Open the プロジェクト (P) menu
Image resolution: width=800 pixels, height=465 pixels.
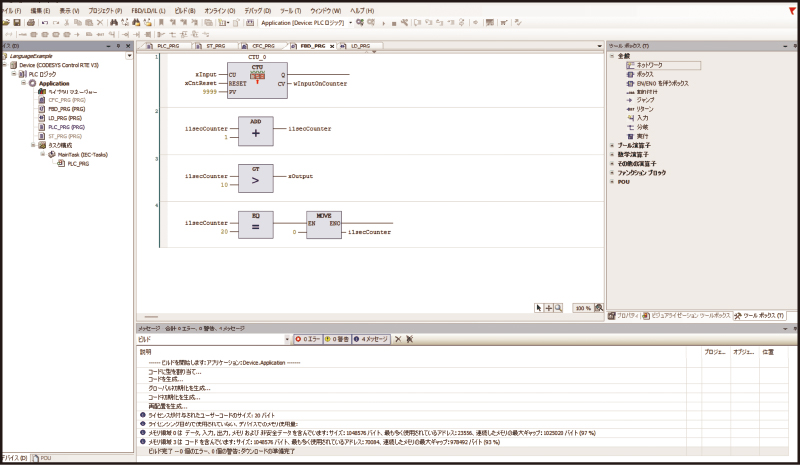[105, 11]
